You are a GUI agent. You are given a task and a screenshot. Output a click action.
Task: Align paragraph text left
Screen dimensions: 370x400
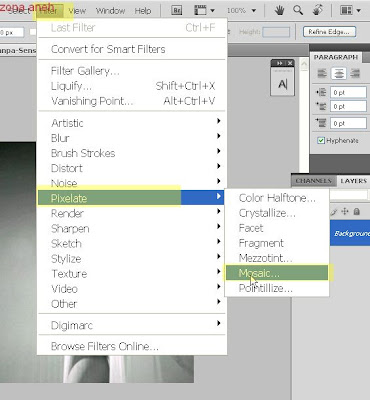coord(322,73)
